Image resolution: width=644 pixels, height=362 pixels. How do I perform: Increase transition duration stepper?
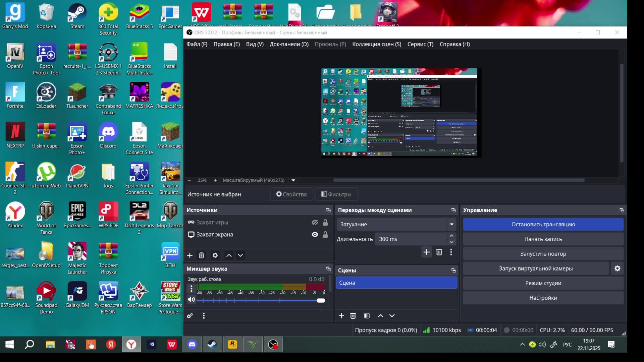pos(451,236)
